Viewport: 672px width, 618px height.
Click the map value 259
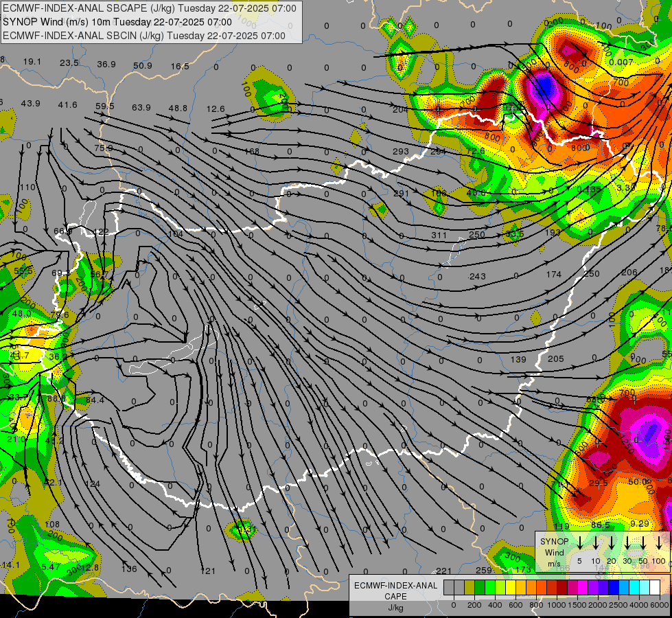[483, 570]
